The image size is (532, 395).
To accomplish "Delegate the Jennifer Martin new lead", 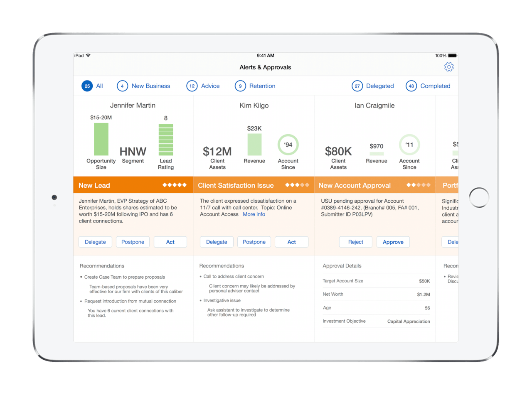I will (x=95, y=242).
